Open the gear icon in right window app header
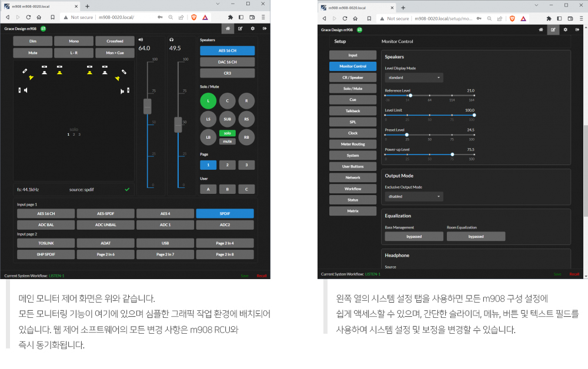This screenshot has width=588, height=369. coord(565,29)
